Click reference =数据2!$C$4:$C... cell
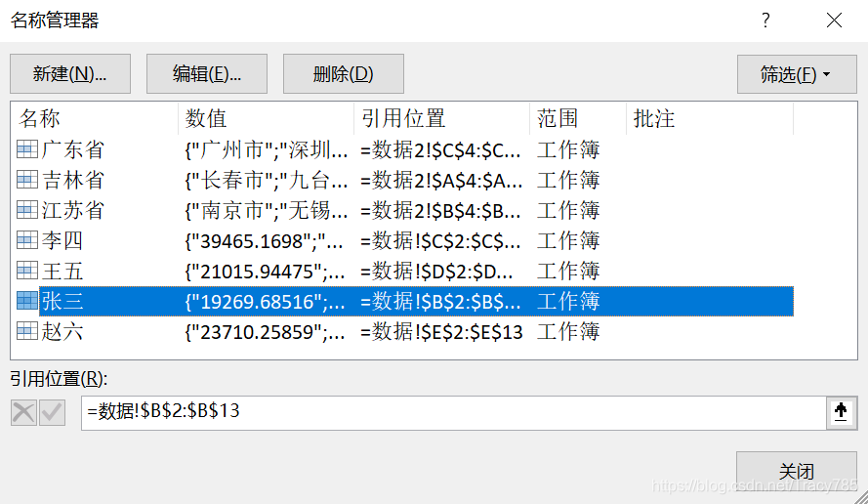This screenshot has height=504, width=868. pyautogui.click(x=440, y=150)
